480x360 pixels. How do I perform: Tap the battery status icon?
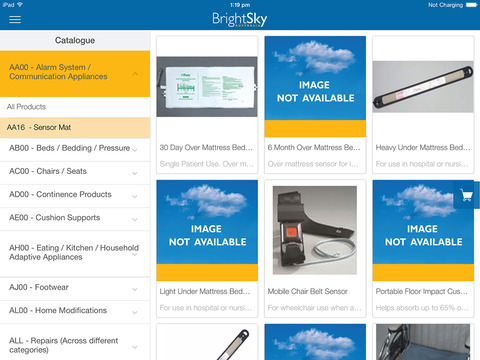coord(472,5)
